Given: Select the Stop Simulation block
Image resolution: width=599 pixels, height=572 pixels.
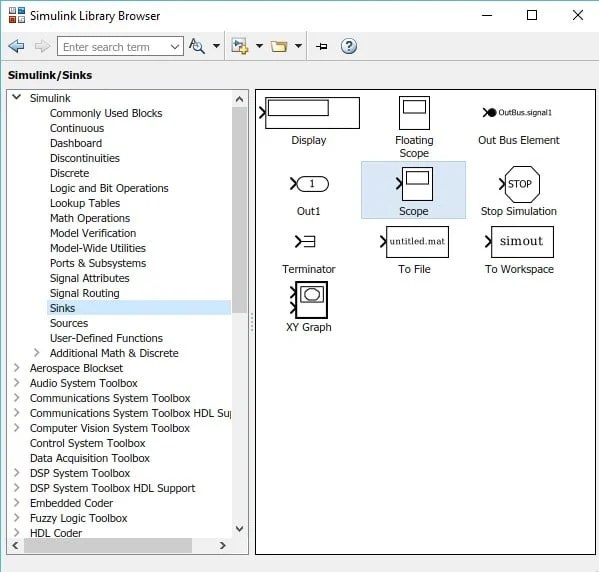Looking at the screenshot, I should click(x=520, y=184).
